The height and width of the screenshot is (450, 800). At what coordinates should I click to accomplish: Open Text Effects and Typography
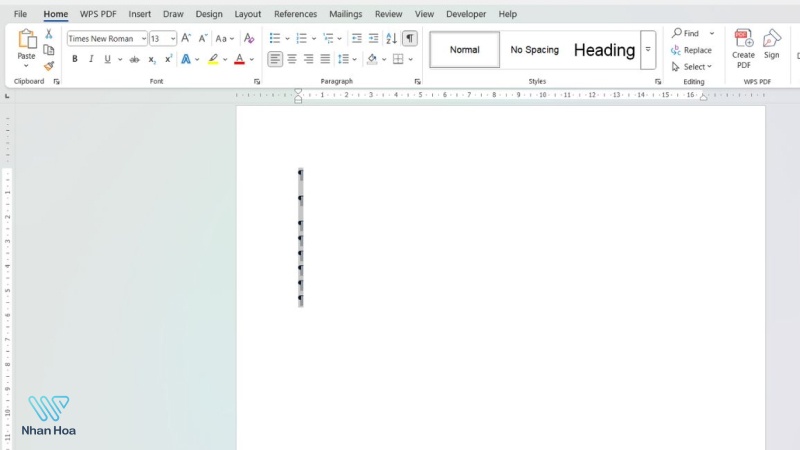coord(186,59)
